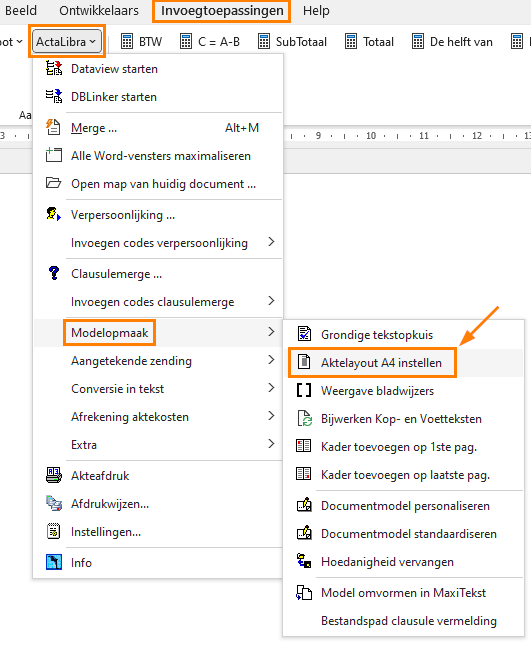Click the BTW calculator icon
Viewport: 531px width, 645px height.
pyautogui.click(x=127, y=42)
